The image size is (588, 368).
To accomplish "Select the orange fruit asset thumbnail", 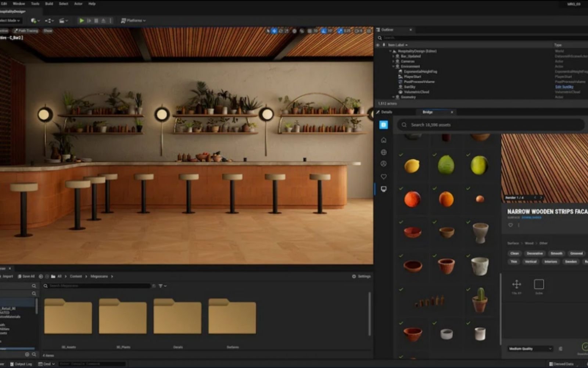I will pos(446,199).
